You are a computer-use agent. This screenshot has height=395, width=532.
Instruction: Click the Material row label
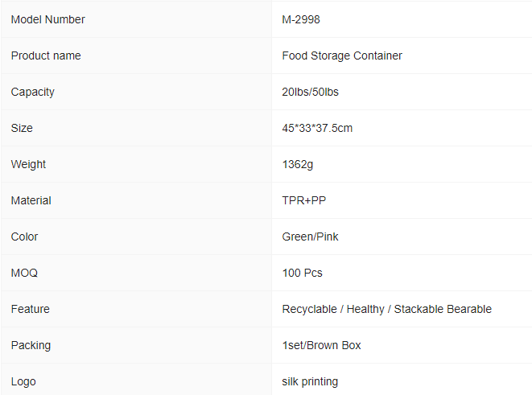(x=31, y=200)
